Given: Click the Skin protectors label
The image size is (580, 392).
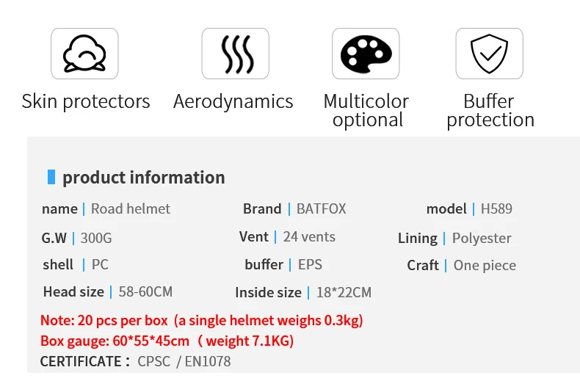Looking at the screenshot, I should tap(86, 101).
